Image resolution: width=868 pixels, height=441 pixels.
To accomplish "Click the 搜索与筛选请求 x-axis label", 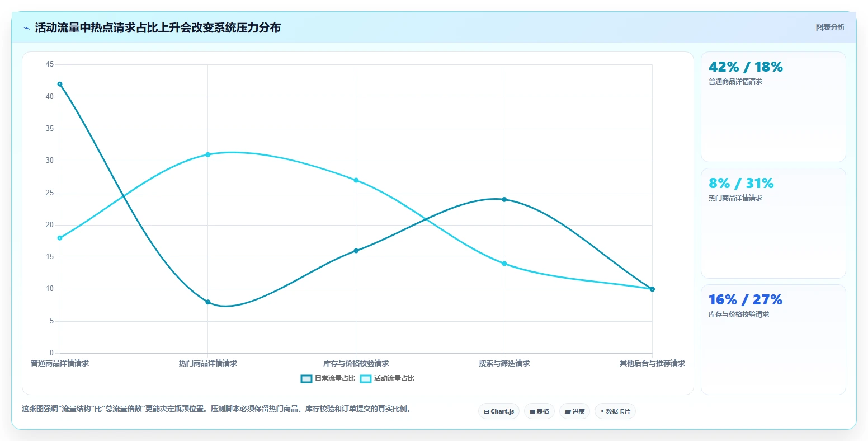I will 504,364.
